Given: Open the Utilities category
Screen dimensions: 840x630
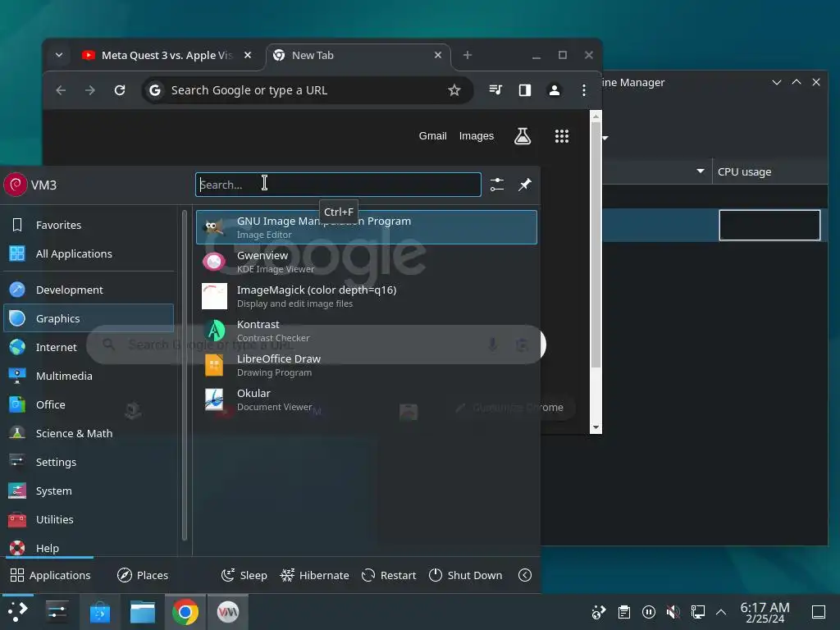Looking at the screenshot, I should click(89, 519).
